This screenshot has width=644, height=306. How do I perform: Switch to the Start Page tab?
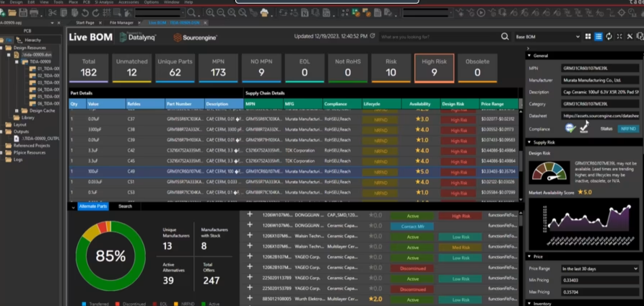85,22
